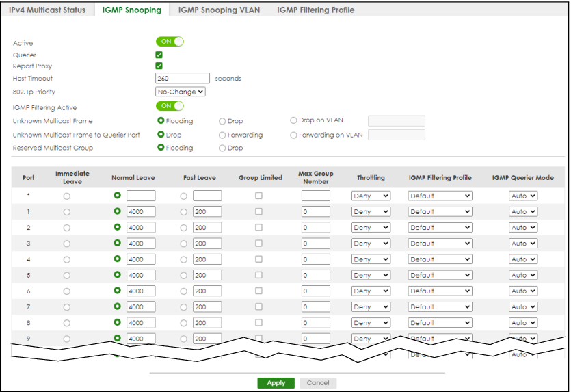Image resolution: width=571 pixels, height=392 pixels.
Task: Uncheck the Report Proxy checkbox
Action: point(159,66)
